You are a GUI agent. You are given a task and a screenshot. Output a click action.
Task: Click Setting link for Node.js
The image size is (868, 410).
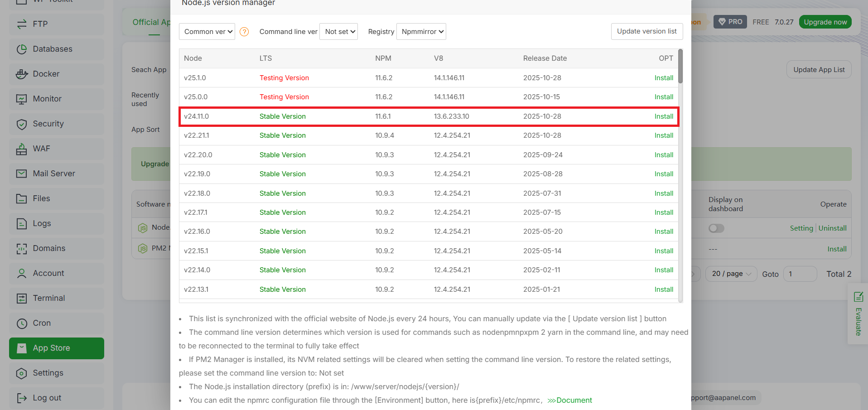(801, 228)
